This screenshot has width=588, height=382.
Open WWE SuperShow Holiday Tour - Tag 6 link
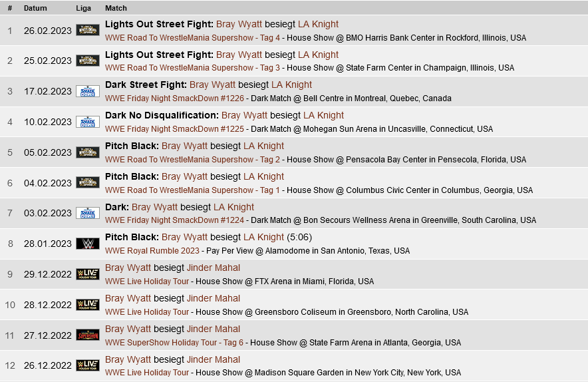point(174,343)
